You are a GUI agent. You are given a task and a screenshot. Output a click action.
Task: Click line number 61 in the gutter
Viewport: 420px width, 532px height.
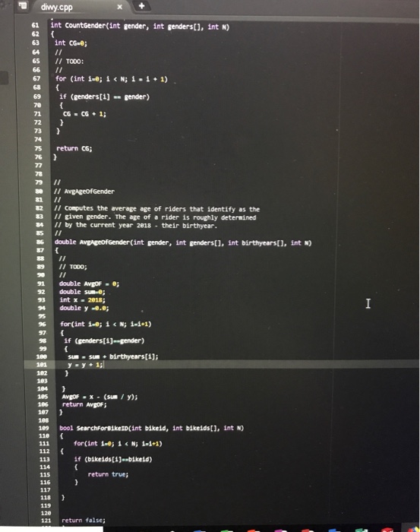(x=36, y=25)
